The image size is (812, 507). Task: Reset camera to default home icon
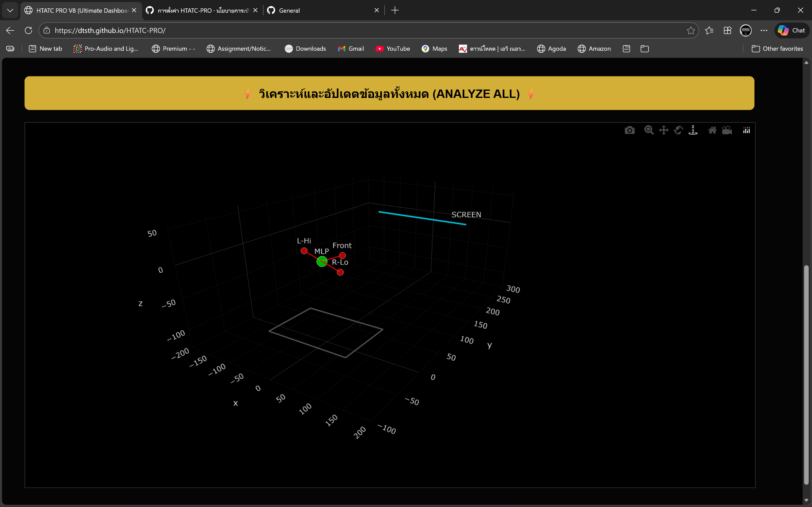click(x=712, y=130)
